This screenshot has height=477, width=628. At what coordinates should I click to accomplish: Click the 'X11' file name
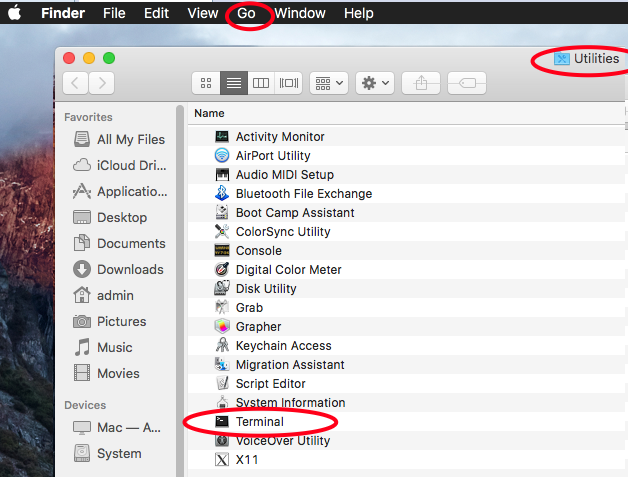coord(247,460)
